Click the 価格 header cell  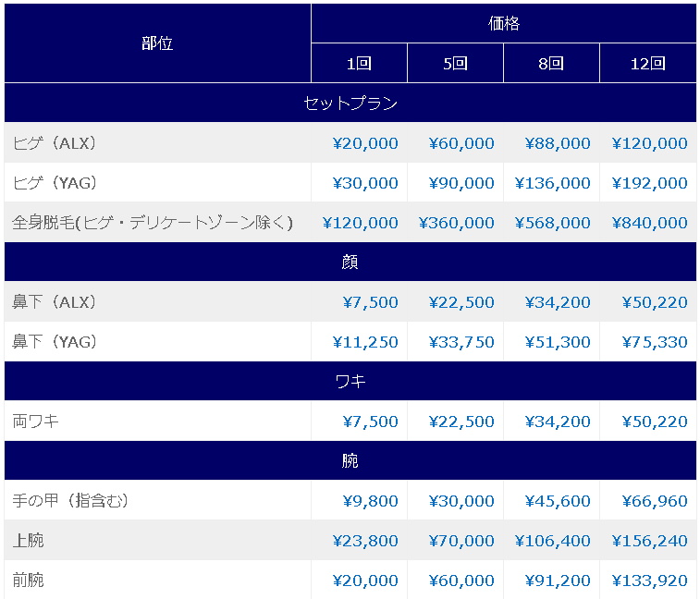[x=504, y=23]
